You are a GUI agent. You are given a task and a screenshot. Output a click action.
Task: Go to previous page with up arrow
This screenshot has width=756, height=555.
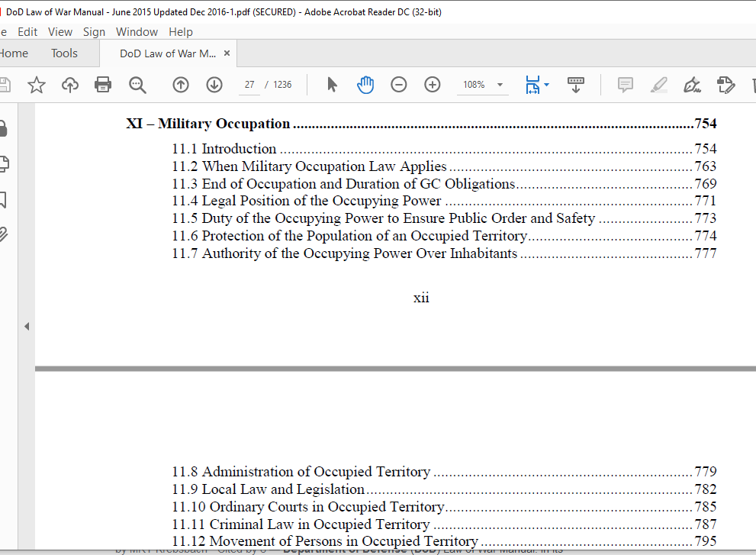pos(181,85)
